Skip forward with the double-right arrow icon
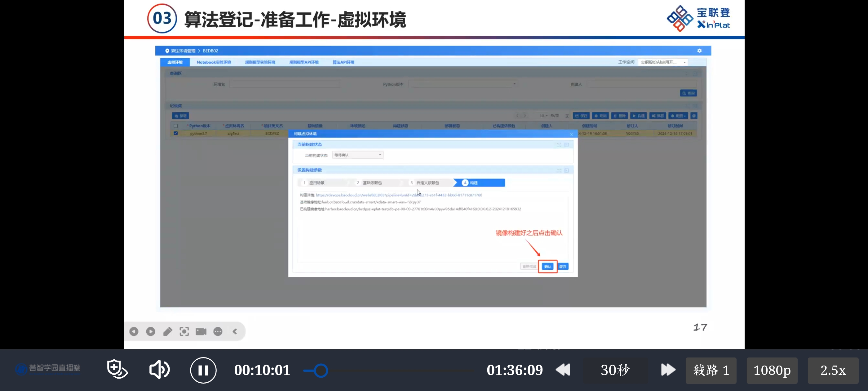Screen dimensions: 868x391 point(668,370)
